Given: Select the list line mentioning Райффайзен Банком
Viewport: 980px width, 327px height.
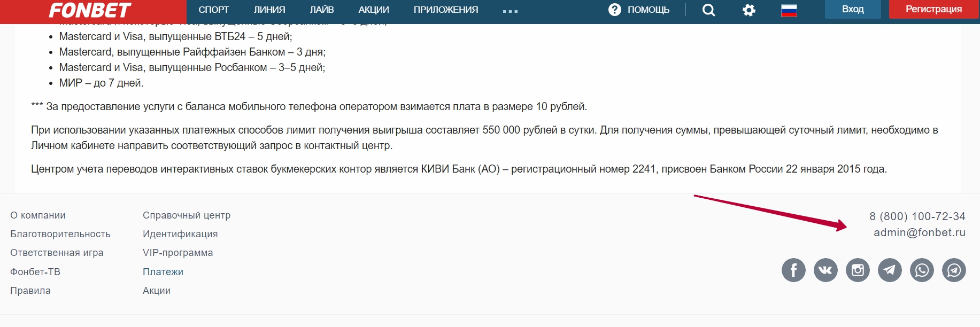Looking at the screenshot, I should point(192,52).
